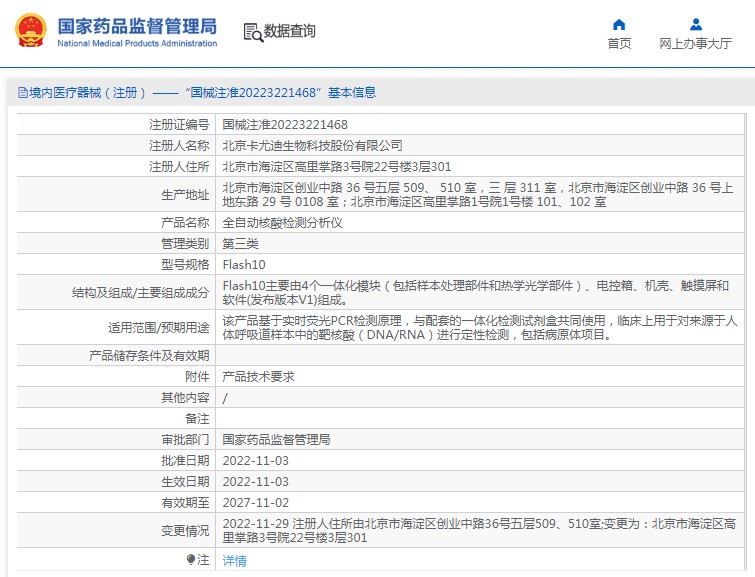755x577 pixels.
Task: Select registration number 国械注准20223221468 cell
Action: 285,125
